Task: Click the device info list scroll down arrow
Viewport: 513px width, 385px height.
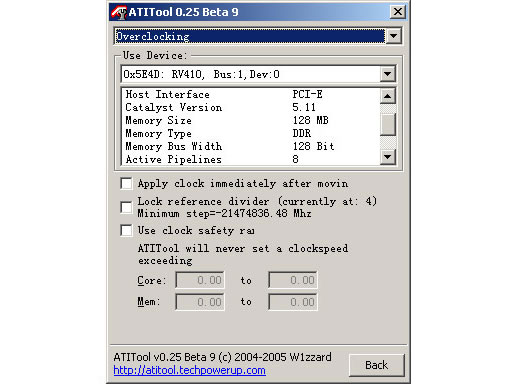Action: (x=387, y=157)
